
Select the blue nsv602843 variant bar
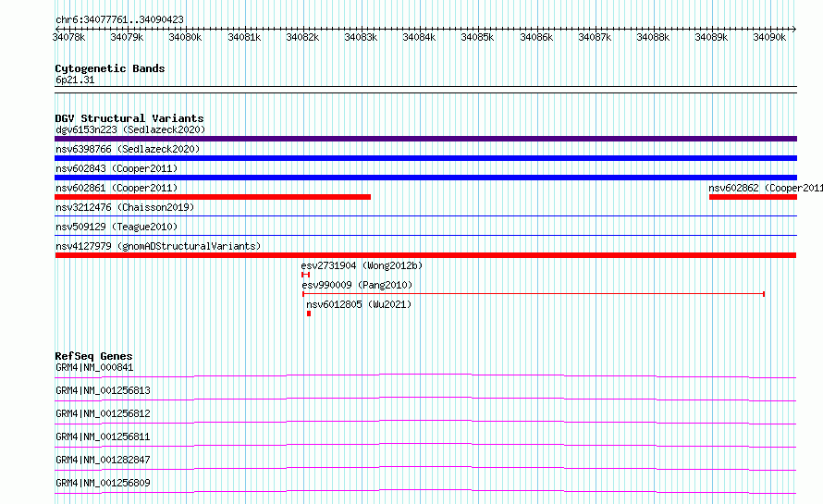tap(425, 178)
